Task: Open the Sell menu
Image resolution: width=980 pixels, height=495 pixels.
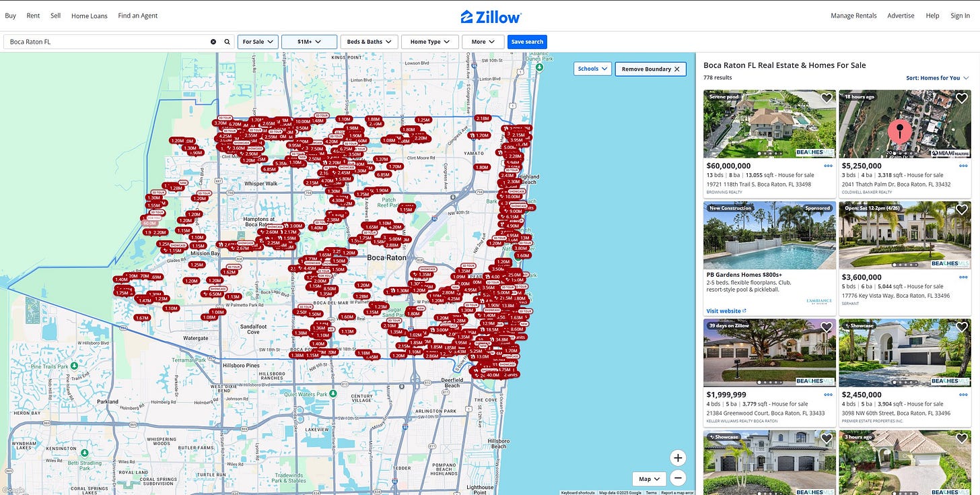Action: point(55,15)
